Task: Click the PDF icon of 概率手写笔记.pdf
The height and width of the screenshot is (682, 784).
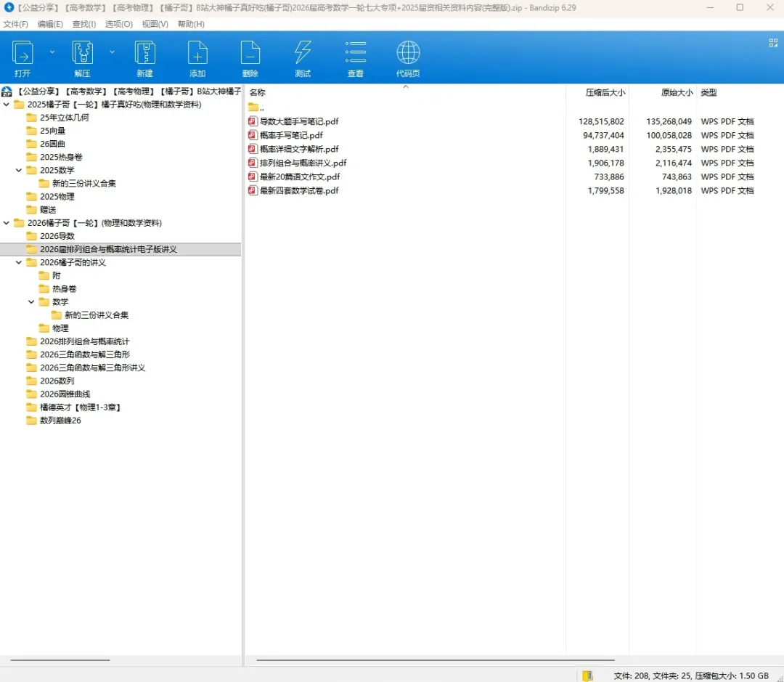Action: (253, 135)
